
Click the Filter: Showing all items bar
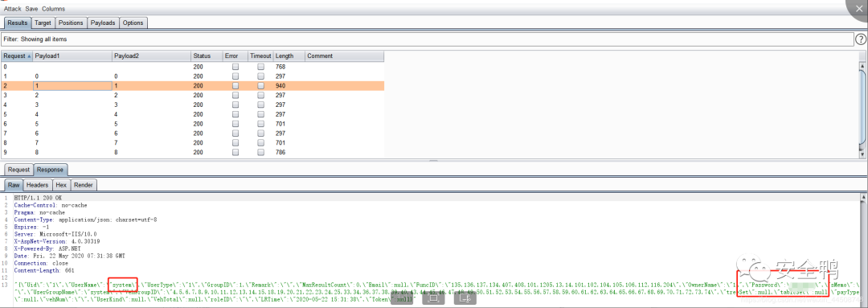click(428, 40)
